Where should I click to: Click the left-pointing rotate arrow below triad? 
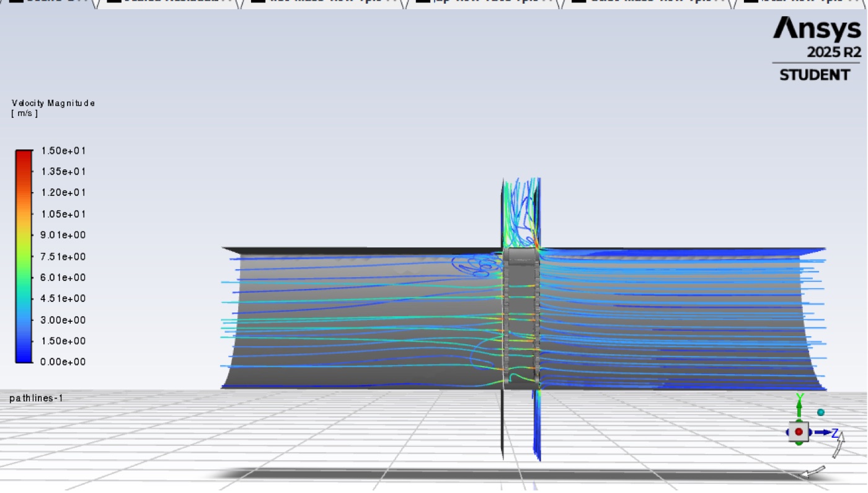pyautogui.click(x=813, y=473)
